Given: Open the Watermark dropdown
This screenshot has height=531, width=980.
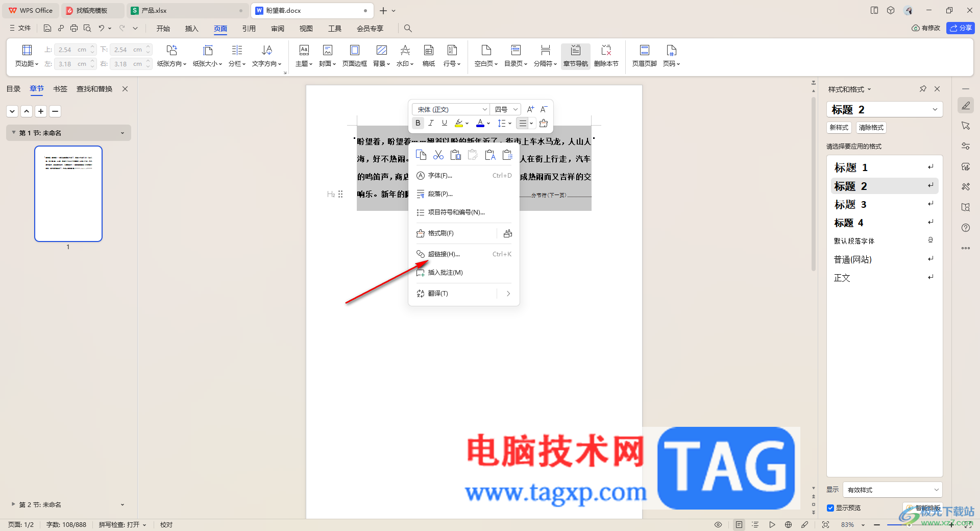Looking at the screenshot, I should (x=405, y=56).
